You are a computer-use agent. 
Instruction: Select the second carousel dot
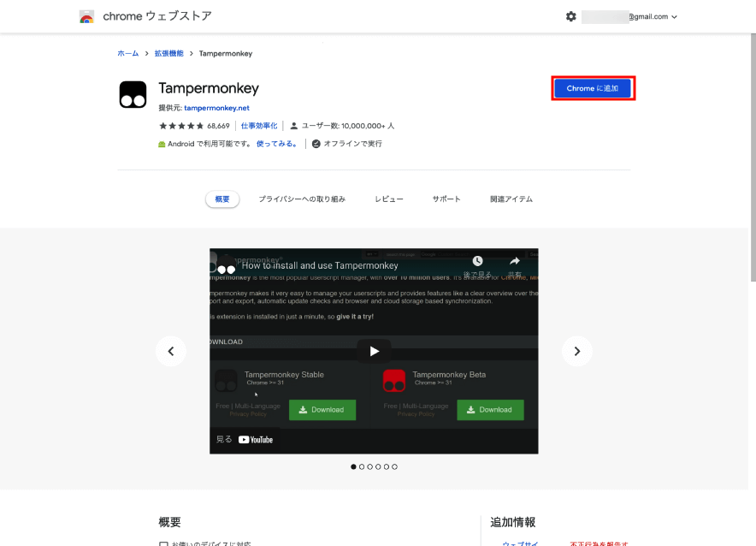362,467
